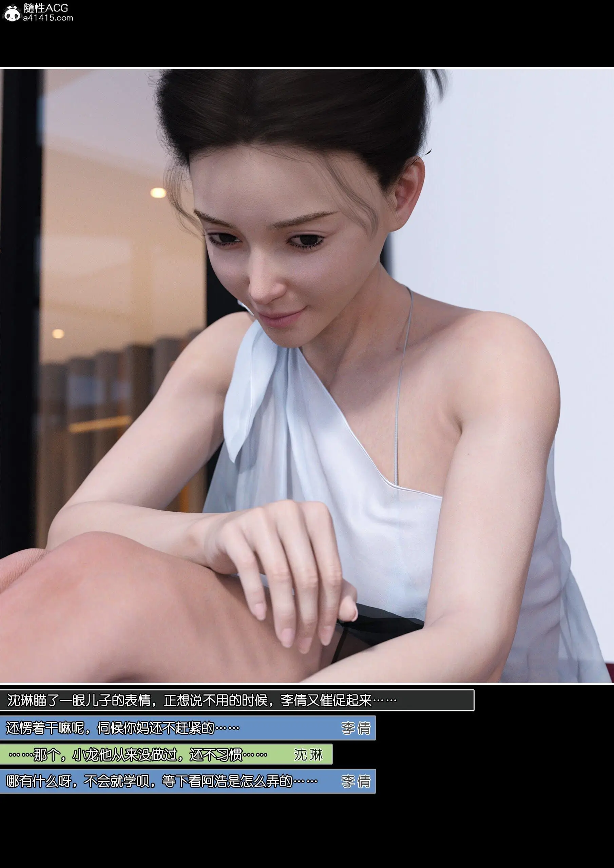Screen dimensions: 614x868
Task: Click the panda logo icon
Action: pyautogui.click(x=12, y=13)
